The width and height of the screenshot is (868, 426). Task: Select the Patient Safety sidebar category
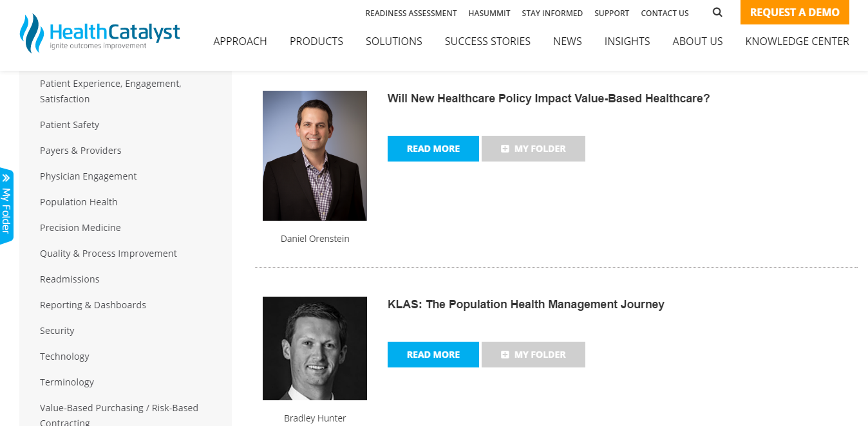[70, 125]
